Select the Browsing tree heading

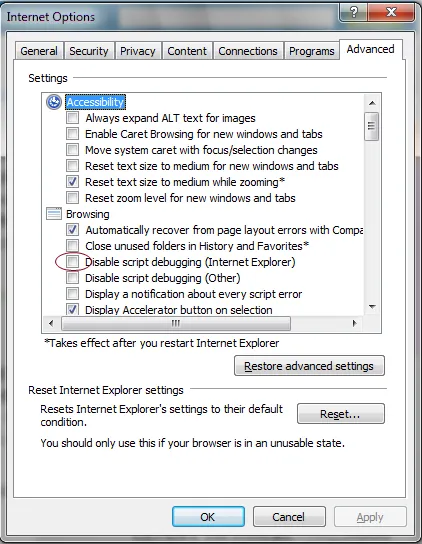pyautogui.click(x=88, y=214)
